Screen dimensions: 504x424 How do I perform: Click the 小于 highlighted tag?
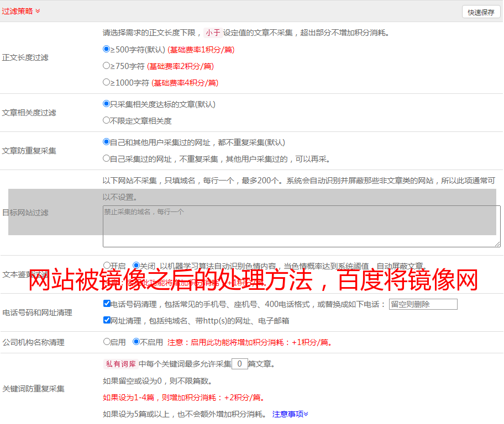[213, 33]
